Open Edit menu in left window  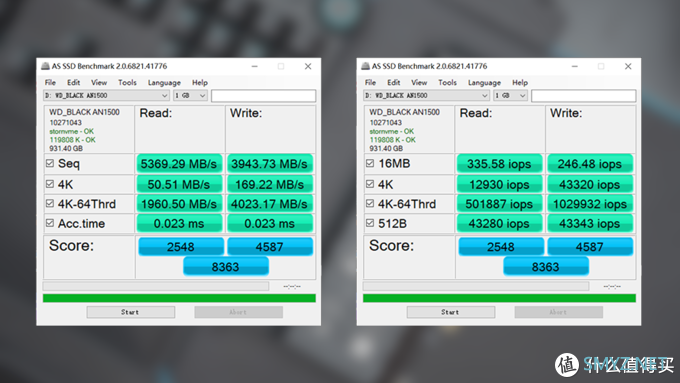pyautogui.click(x=73, y=82)
